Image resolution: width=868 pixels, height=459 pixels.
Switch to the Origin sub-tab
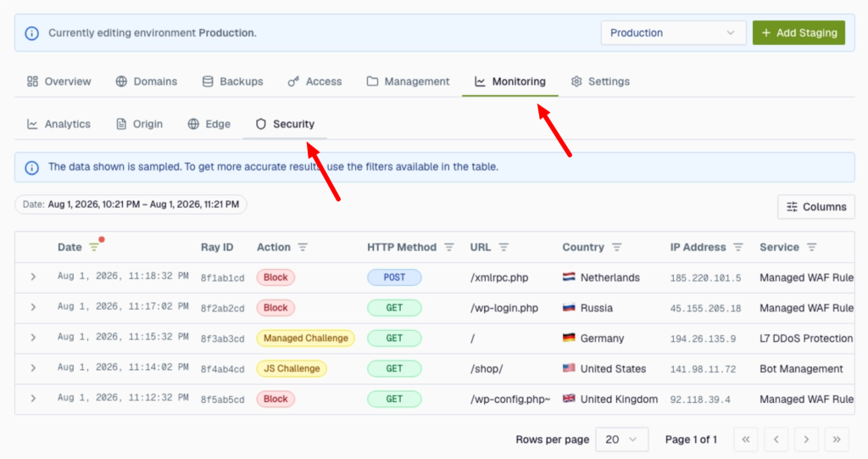point(140,124)
